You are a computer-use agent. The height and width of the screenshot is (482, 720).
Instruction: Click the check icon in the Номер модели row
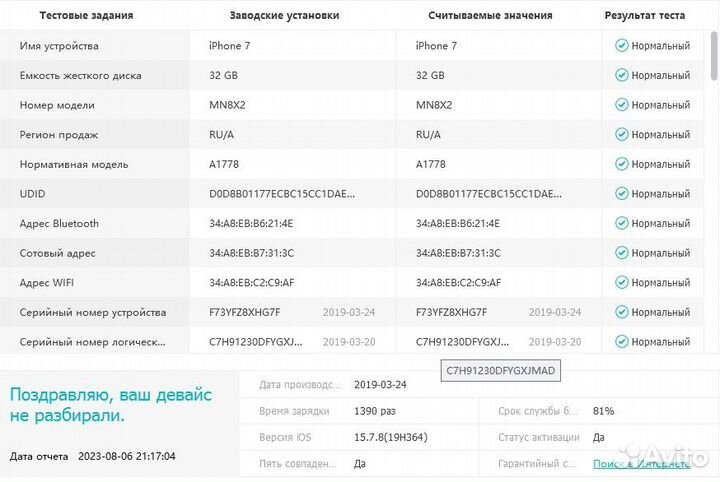coord(621,105)
